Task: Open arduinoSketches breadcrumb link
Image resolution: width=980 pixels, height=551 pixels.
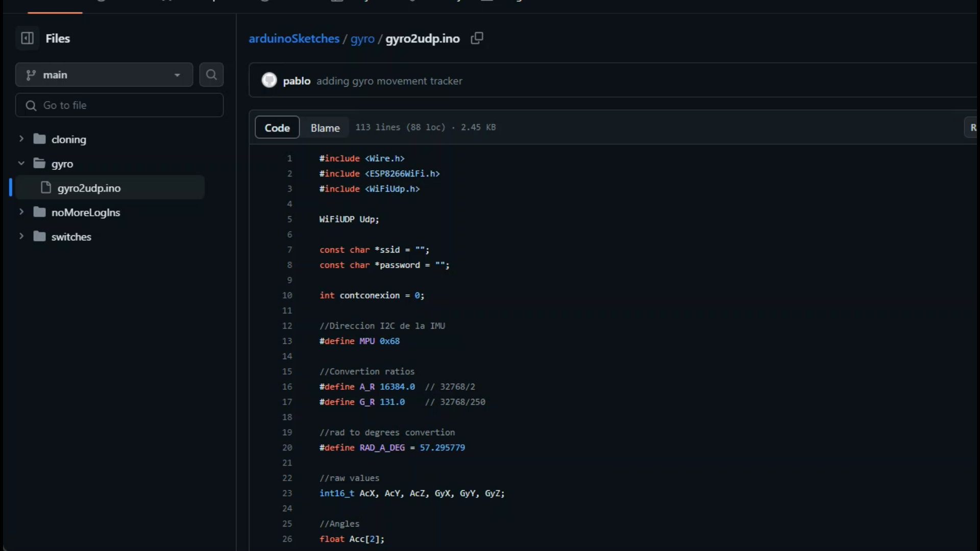Action: click(x=294, y=39)
